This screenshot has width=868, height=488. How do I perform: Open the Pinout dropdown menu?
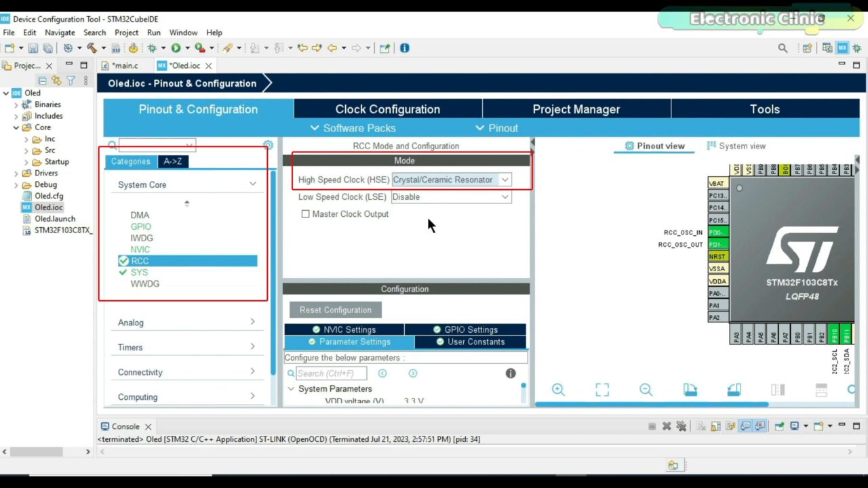[x=496, y=128]
